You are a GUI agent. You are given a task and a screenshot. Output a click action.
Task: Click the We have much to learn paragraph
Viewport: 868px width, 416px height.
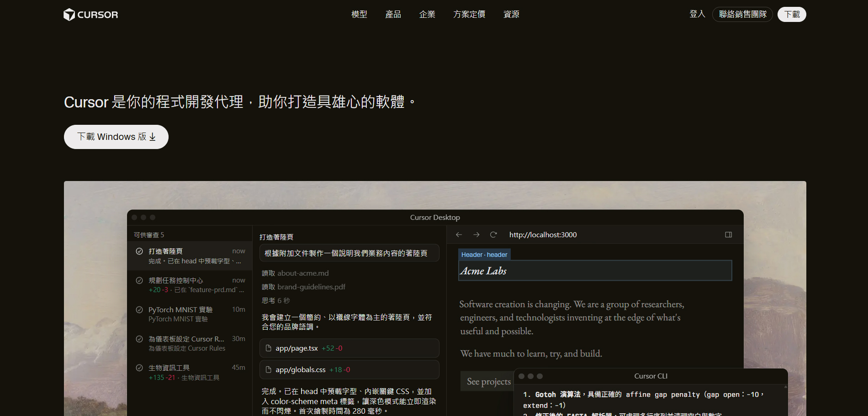pyautogui.click(x=531, y=353)
